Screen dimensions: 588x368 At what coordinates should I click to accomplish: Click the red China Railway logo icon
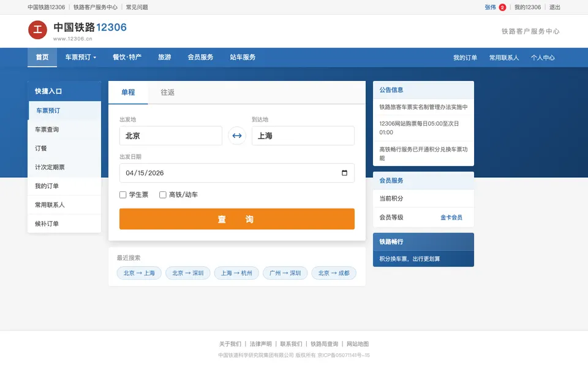click(x=37, y=30)
